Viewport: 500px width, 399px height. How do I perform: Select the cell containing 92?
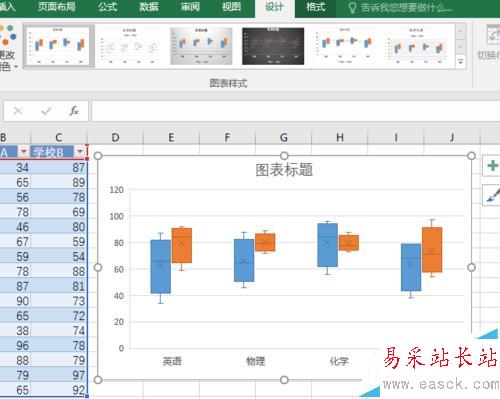coord(59,390)
